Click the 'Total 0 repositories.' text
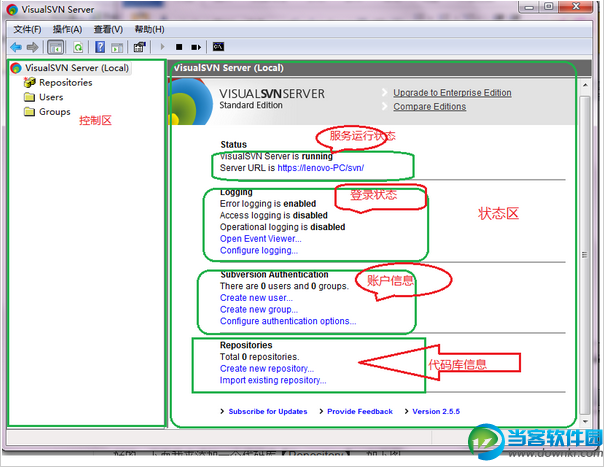 click(x=260, y=357)
